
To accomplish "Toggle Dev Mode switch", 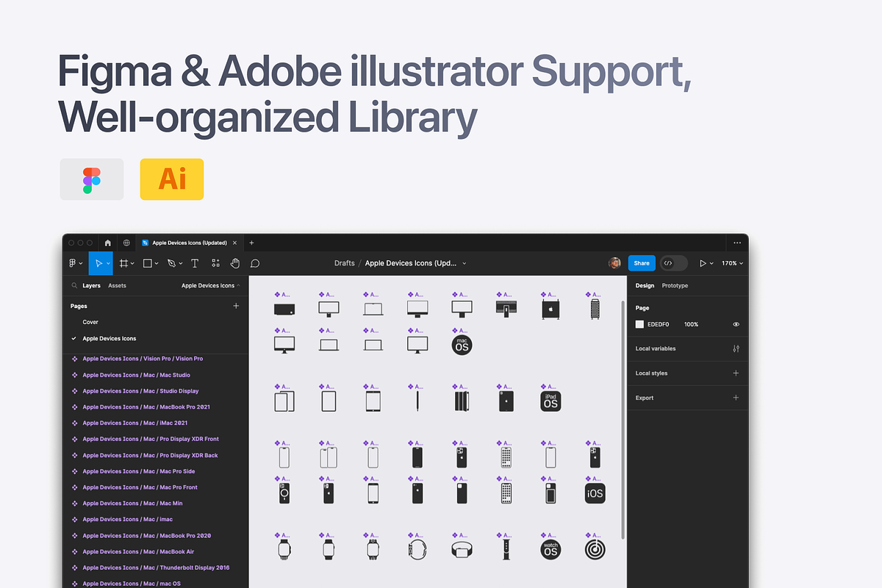I will (x=674, y=263).
